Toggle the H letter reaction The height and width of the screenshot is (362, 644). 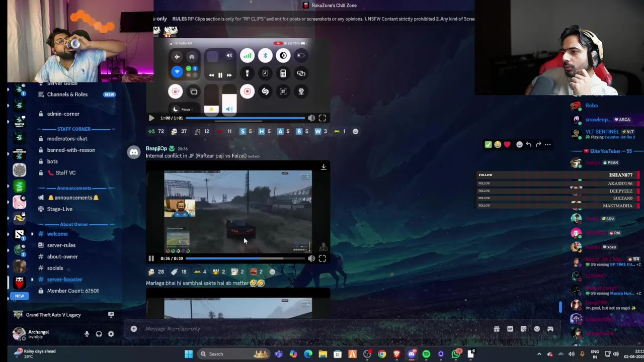(265, 131)
